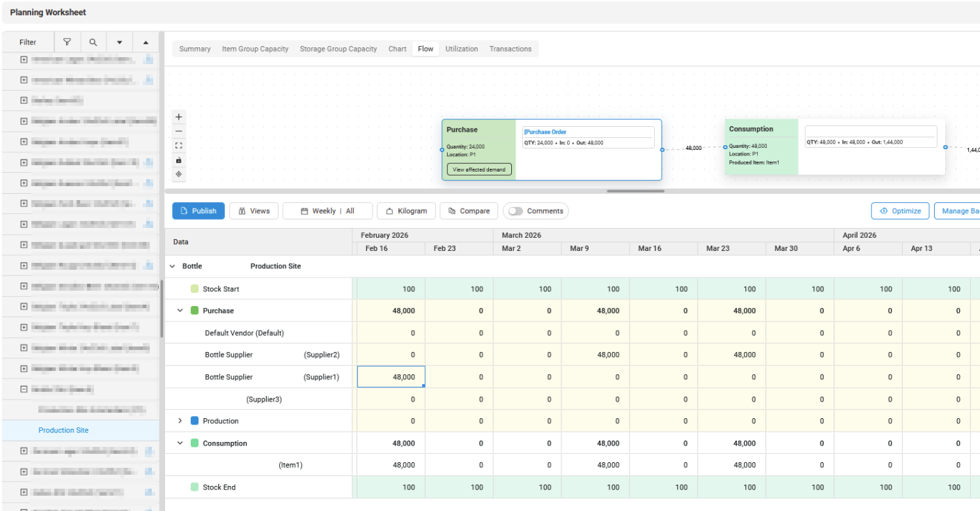Image resolution: width=980 pixels, height=511 pixels.
Task: Collapse the Consumption row group
Action: click(x=180, y=443)
